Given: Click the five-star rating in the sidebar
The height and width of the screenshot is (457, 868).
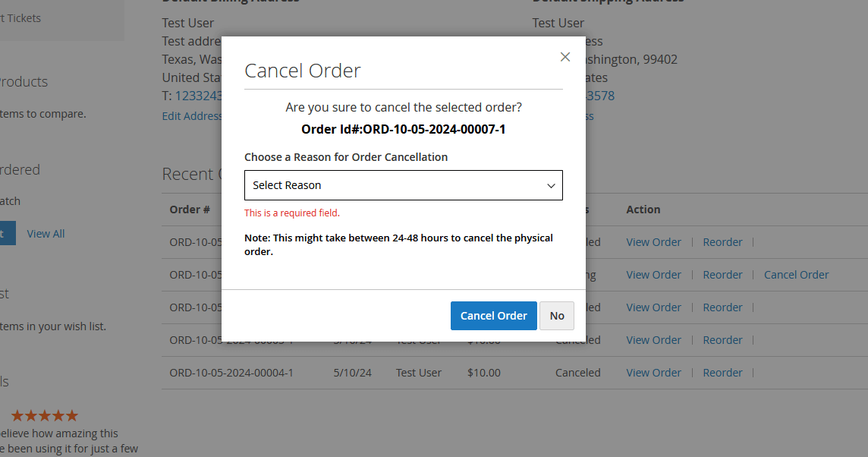Looking at the screenshot, I should (44, 415).
